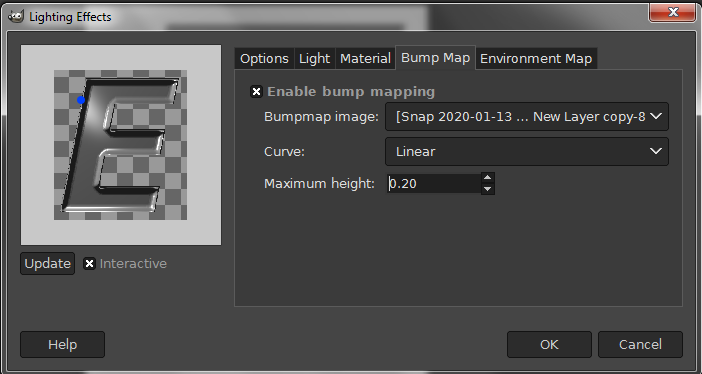Click the Maximum height value field
Image resolution: width=702 pixels, height=374 pixels.
434,184
